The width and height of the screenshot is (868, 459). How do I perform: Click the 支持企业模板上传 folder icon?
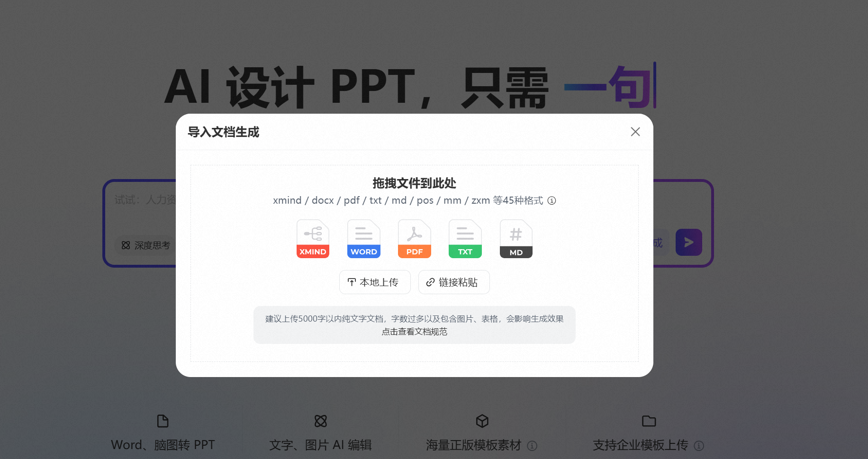coord(648,421)
